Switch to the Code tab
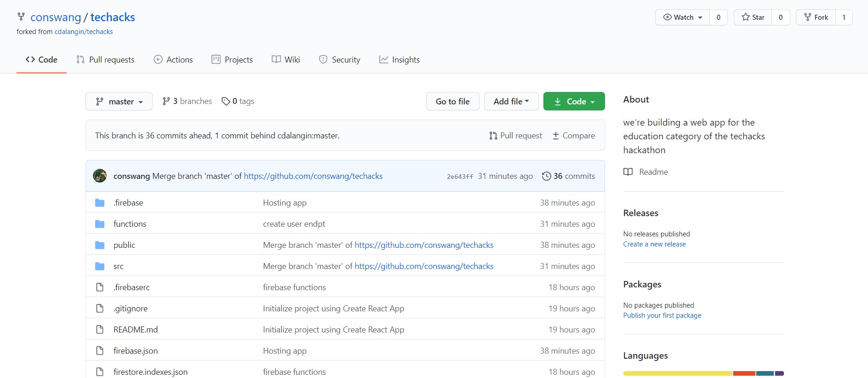Viewport: 868px width, 378px height. tap(41, 59)
